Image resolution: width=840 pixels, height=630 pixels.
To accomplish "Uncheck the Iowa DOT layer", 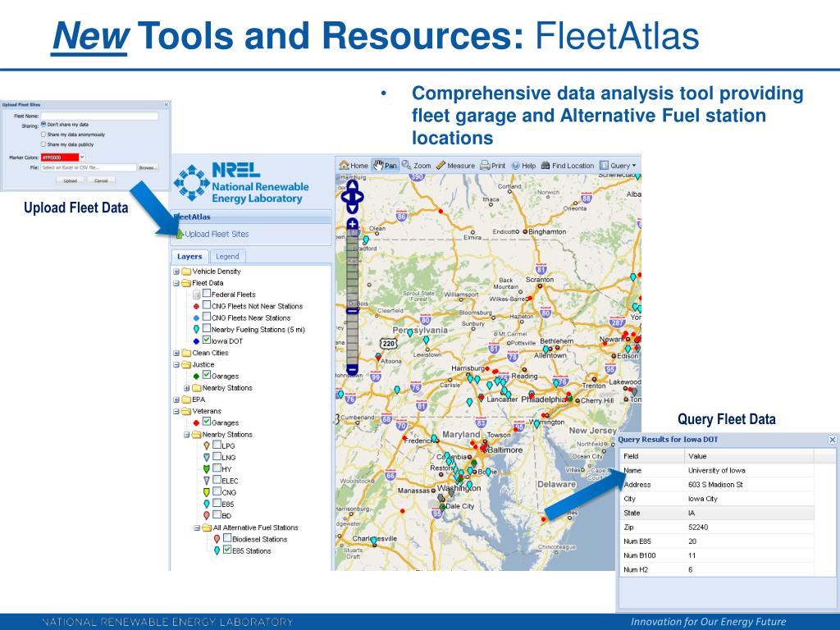I will [x=206, y=340].
